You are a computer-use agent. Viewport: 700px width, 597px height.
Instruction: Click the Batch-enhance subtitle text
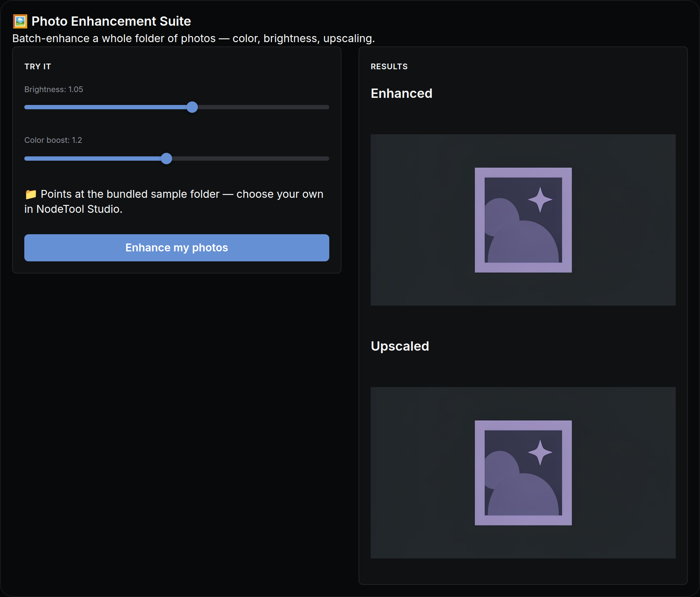[x=194, y=38]
